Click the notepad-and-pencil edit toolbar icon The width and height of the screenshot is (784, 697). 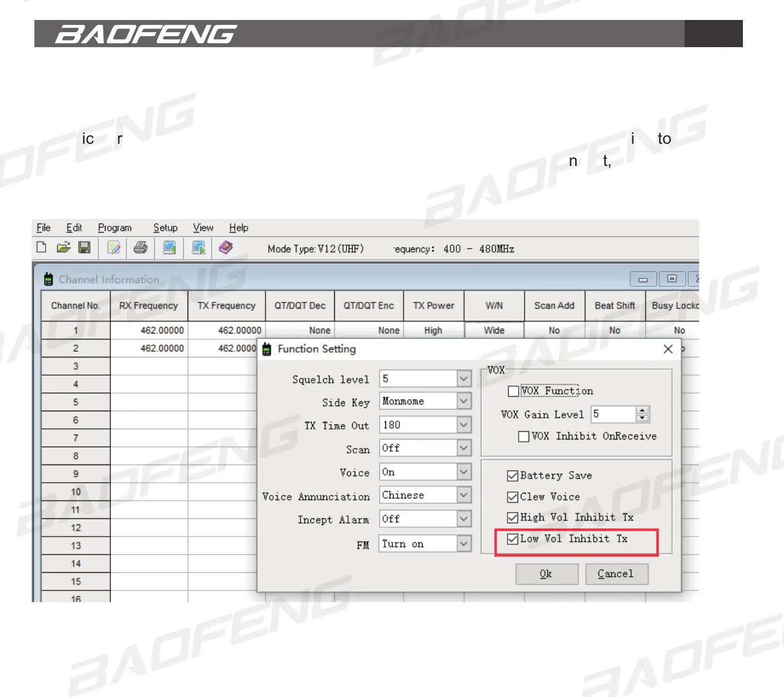pos(114,248)
